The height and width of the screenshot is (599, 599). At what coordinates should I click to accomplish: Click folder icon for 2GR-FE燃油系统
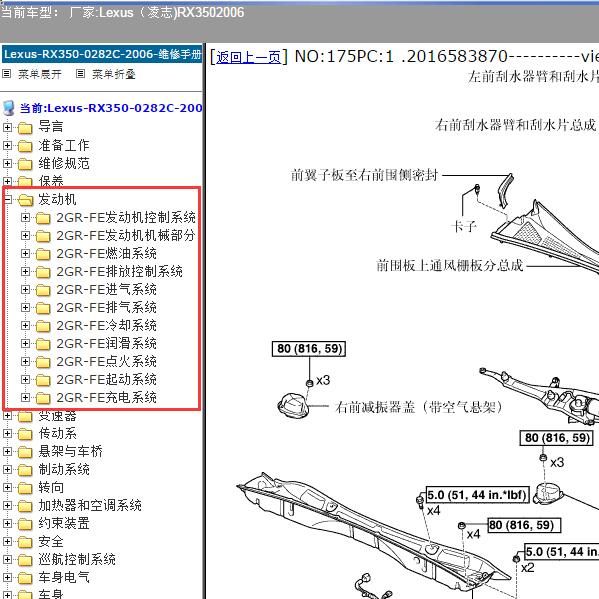[x=43, y=254]
